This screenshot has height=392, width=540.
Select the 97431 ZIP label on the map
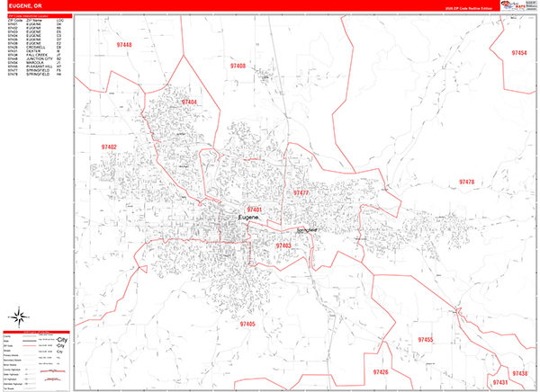(x=500, y=382)
